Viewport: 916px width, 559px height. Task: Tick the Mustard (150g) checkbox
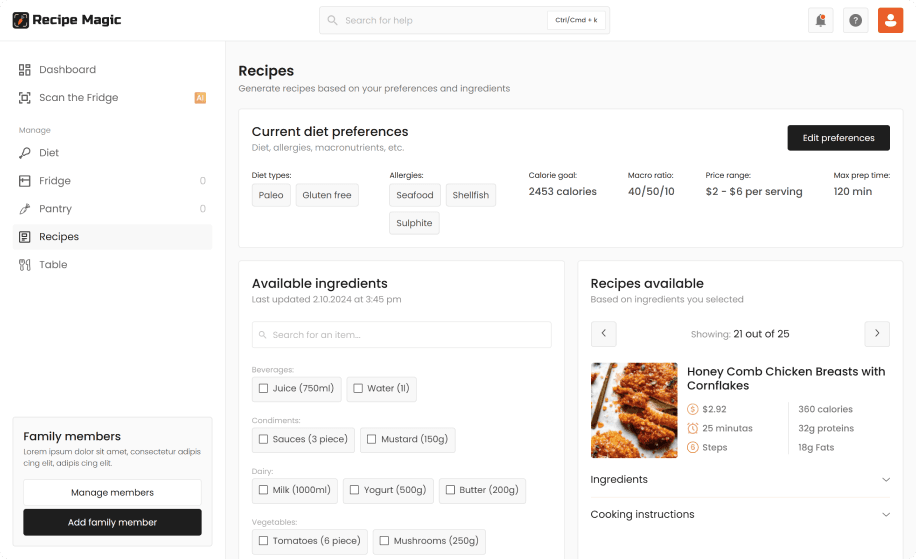click(x=371, y=439)
